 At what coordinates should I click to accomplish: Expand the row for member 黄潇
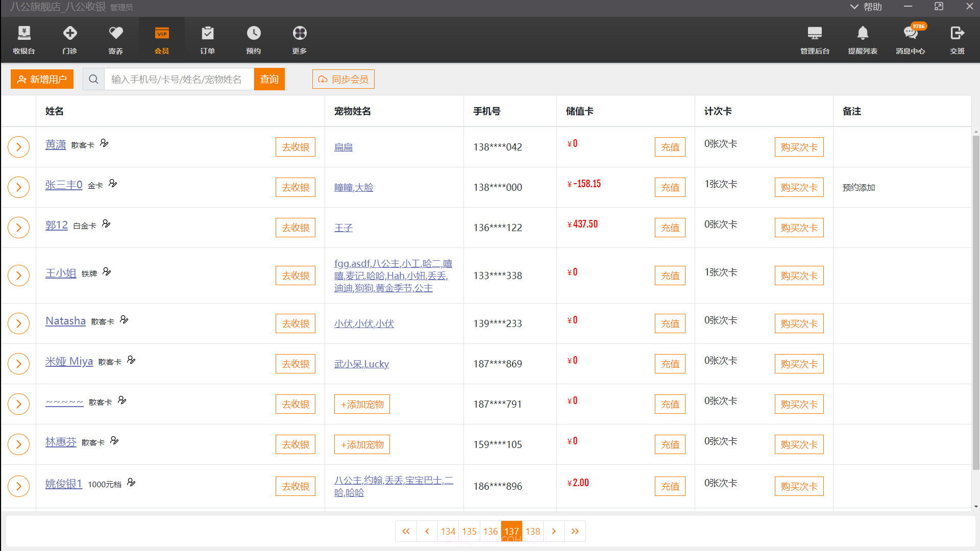click(x=18, y=146)
